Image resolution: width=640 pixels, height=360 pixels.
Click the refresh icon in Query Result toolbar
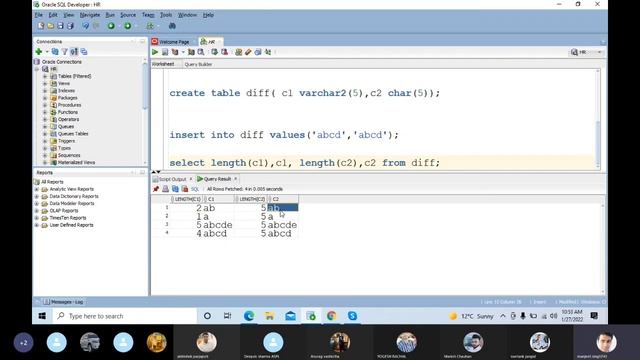pyautogui.click(x=175, y=189)
